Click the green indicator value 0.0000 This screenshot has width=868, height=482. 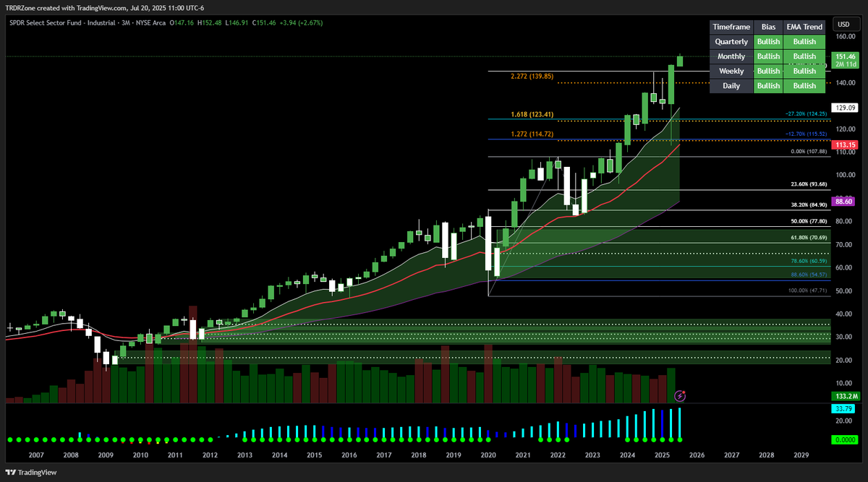[846, 439]
